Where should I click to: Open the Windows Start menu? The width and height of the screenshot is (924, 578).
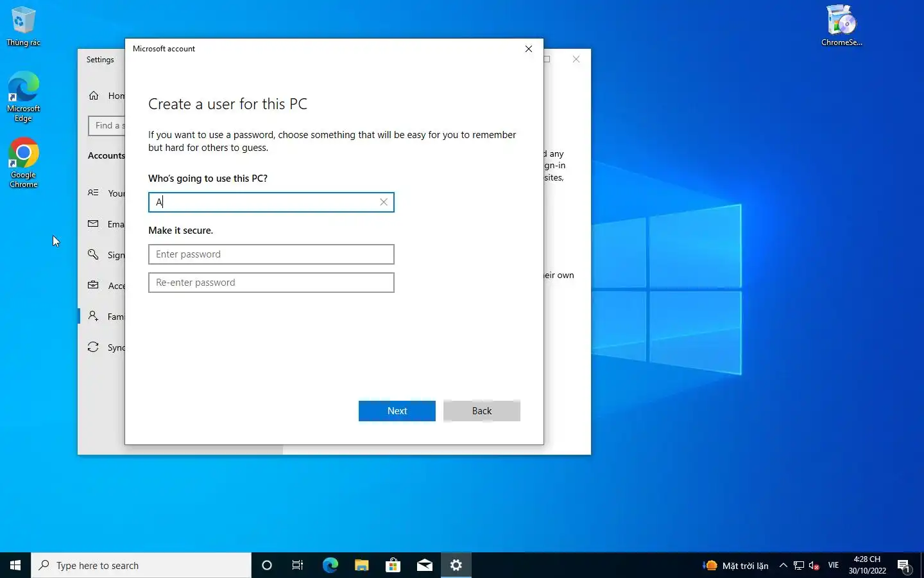coord(15,565)
